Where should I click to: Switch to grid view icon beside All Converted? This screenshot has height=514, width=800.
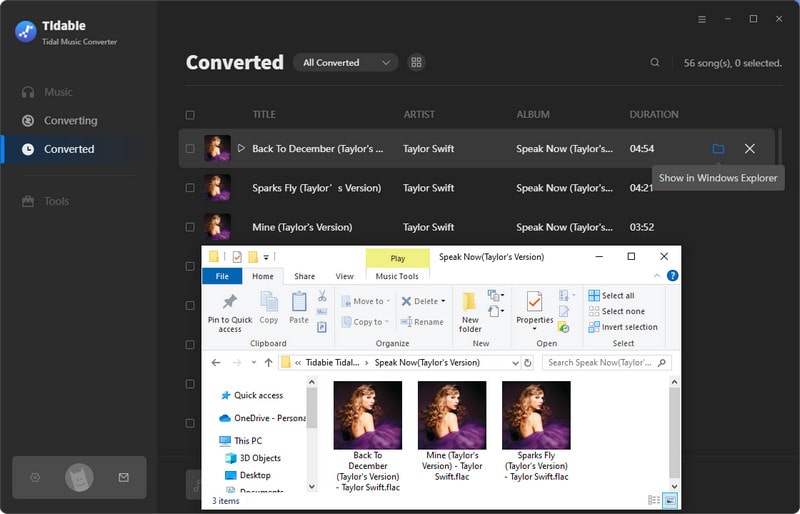[x=416, y=62]
